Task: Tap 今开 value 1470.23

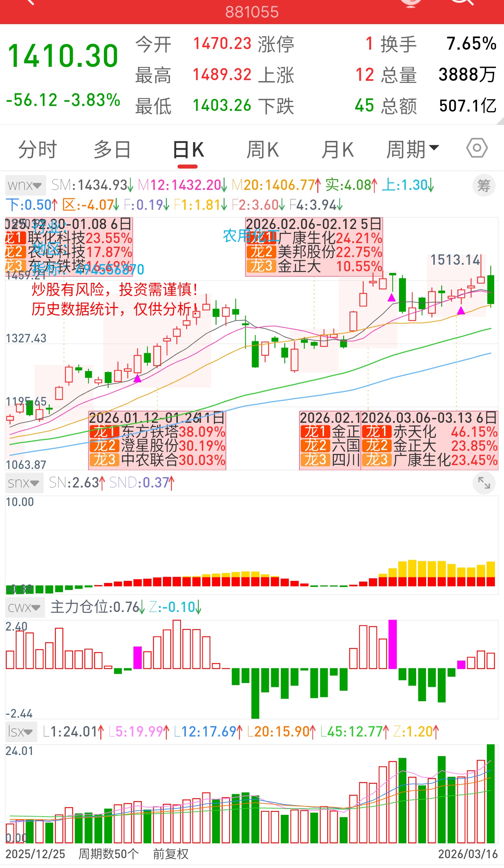Action: pyautogui.click(x=222, y=44)
